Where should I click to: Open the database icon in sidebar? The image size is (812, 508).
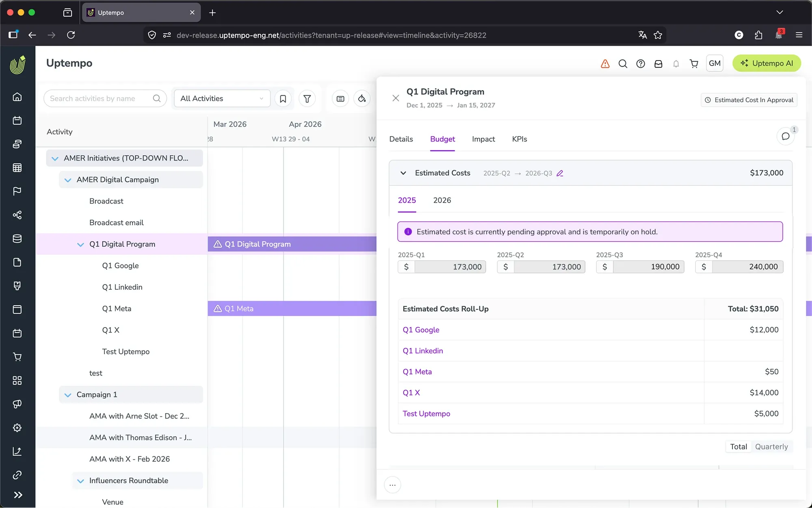(17, 239)
